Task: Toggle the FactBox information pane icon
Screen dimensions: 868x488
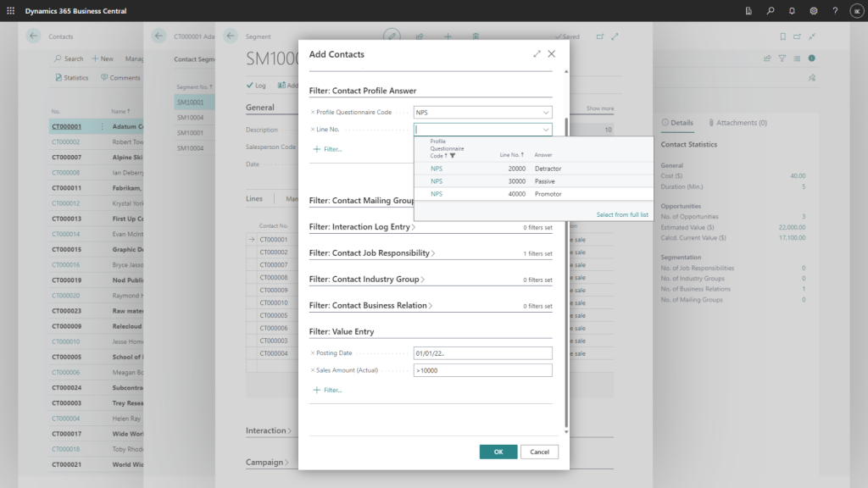Action: click(x=811, y=58)
